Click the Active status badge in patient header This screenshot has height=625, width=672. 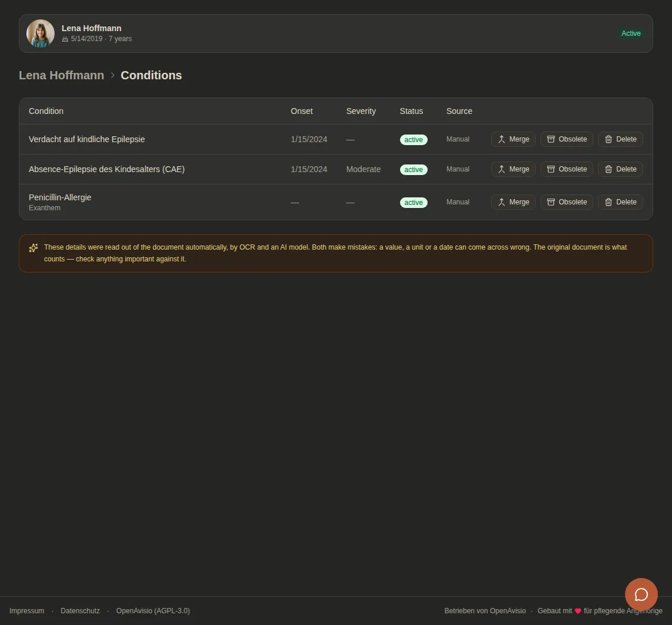(x=631, y=33)
